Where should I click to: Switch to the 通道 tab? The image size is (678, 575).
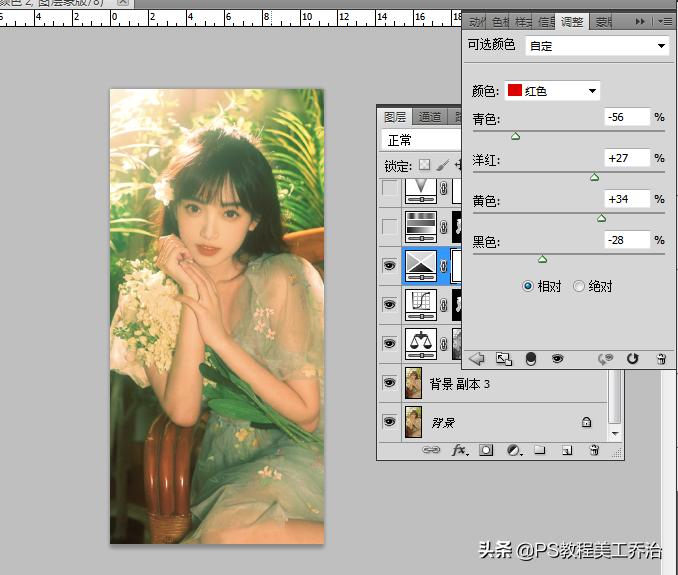(430, 117)
